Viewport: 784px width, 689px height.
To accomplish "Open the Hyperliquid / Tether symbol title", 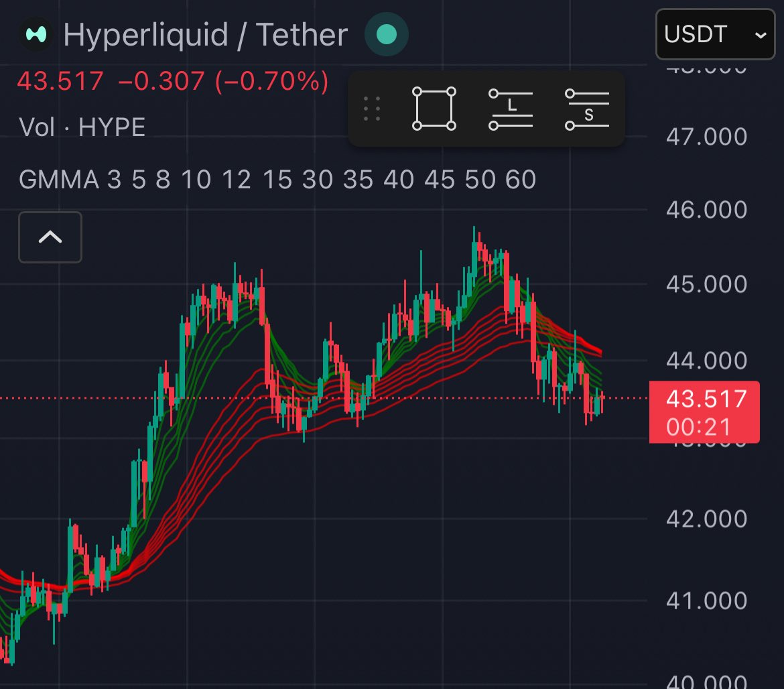I will pos(206,35).
